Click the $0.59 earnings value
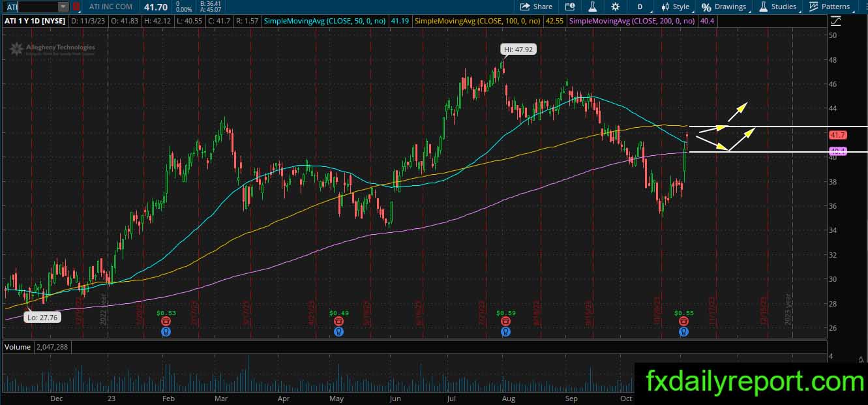The image size is (868, 405). (x=505, y=313)
